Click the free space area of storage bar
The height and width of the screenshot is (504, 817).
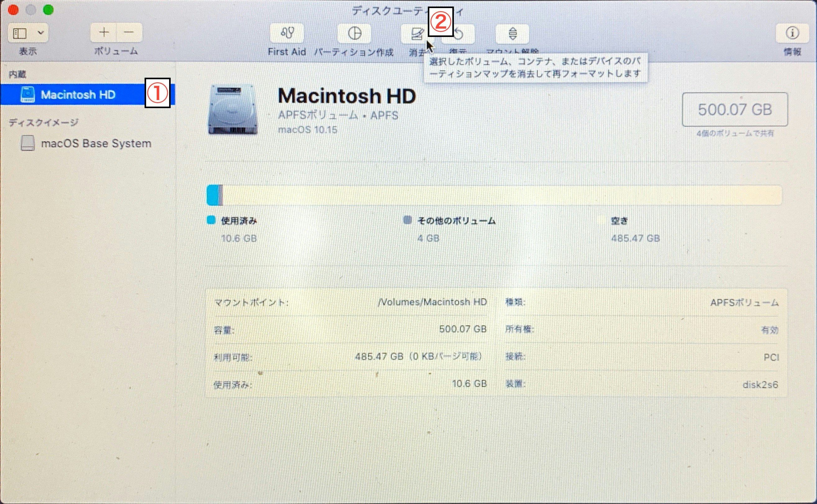[x=502, y=195]
